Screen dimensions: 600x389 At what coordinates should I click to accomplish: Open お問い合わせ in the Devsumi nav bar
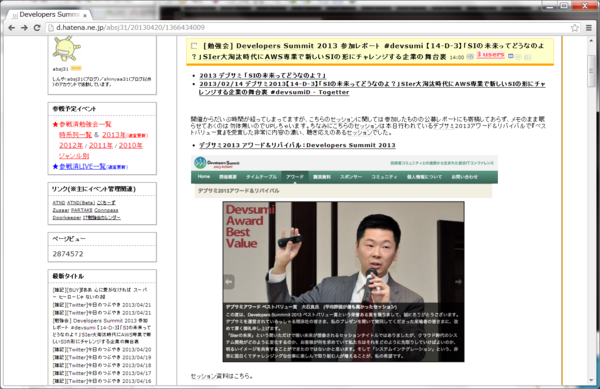464,177
